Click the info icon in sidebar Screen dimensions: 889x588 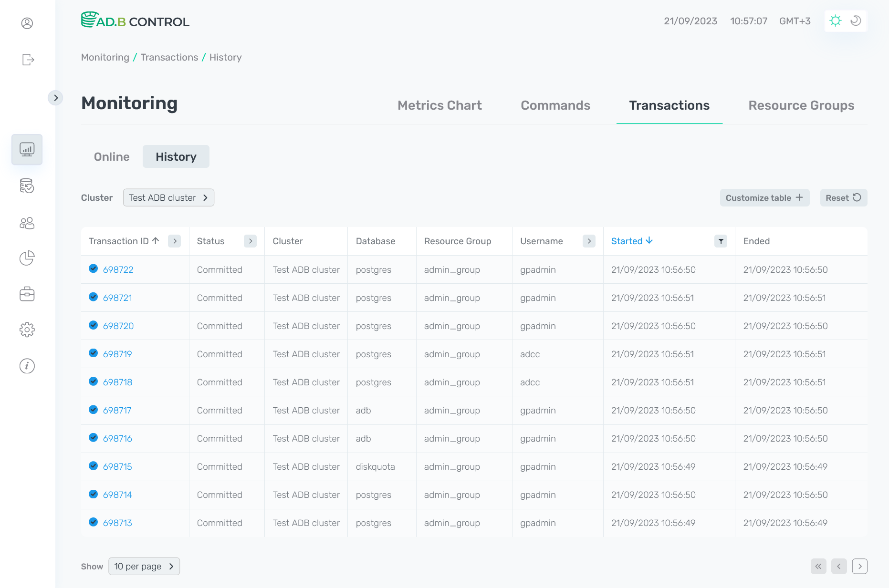pyautogui.click(x=27, y=366)
